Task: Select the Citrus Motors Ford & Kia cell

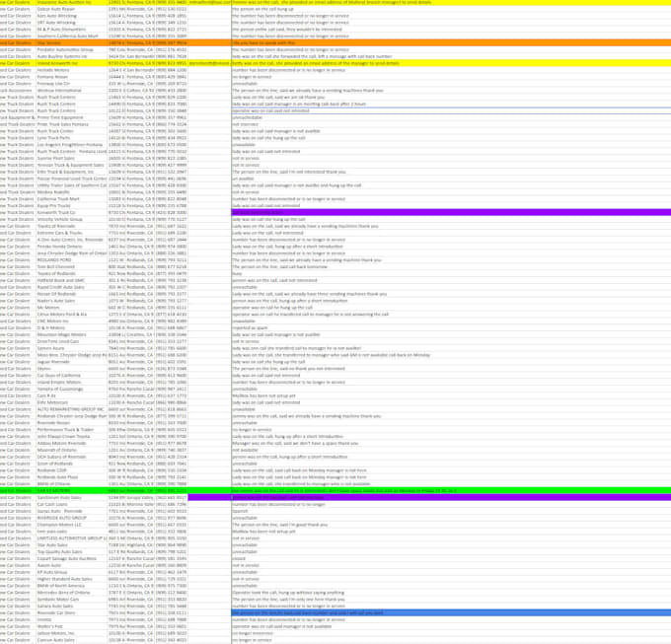Action: (x=71, y=315)
